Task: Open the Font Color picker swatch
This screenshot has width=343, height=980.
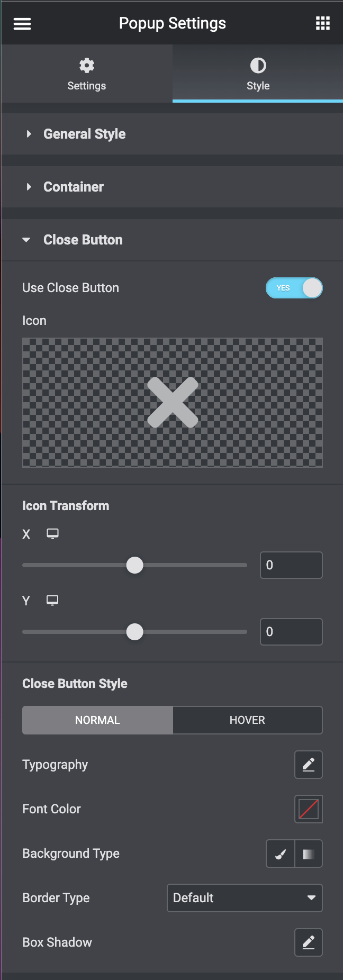Action: point(308,809)
